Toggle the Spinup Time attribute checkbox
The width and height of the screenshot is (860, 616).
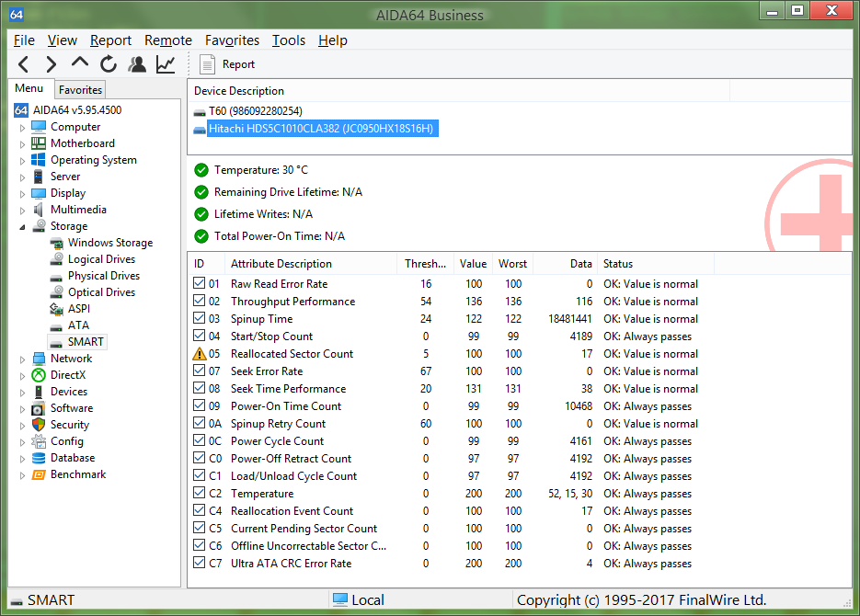(200, 319)
